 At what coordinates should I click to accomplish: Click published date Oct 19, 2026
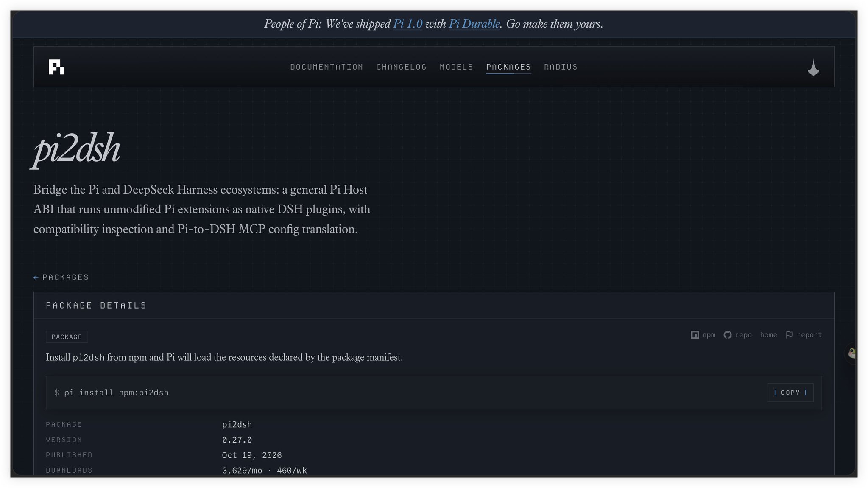252,455
